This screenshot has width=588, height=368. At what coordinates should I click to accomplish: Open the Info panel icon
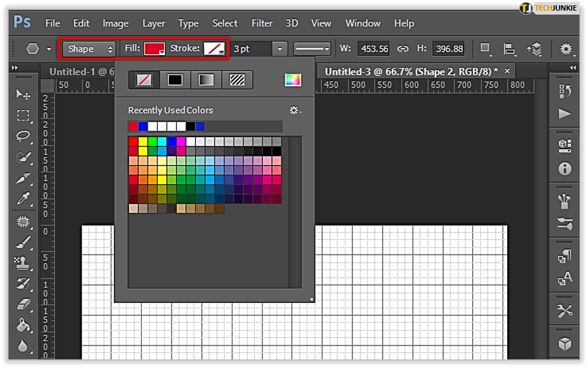click(565, 168)
